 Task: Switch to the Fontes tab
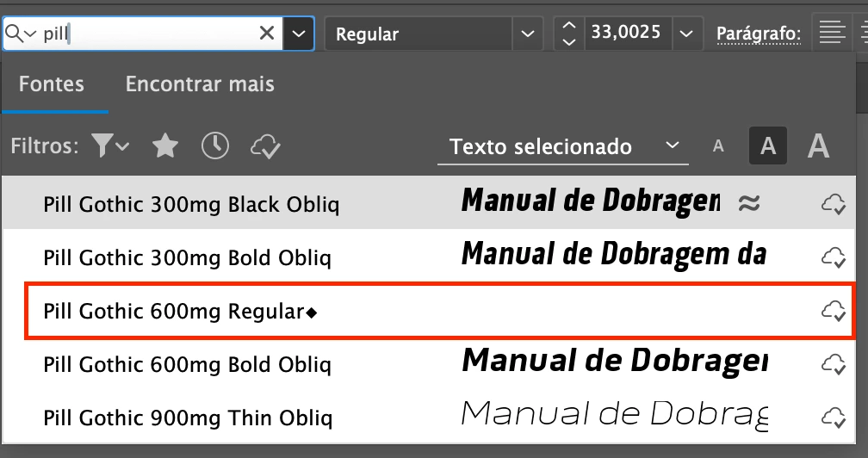click(52, 84)
